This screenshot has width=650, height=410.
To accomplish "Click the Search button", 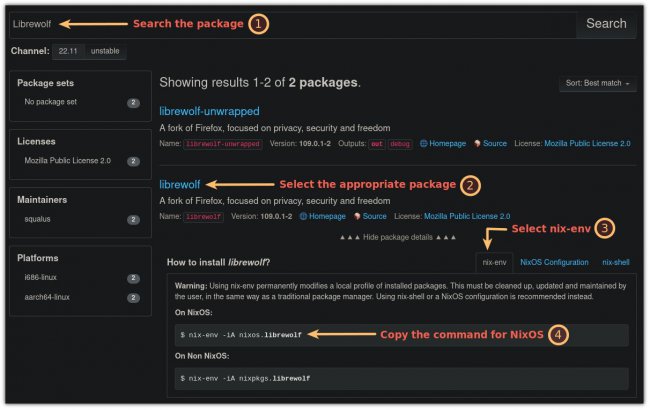I will (606, 24).
